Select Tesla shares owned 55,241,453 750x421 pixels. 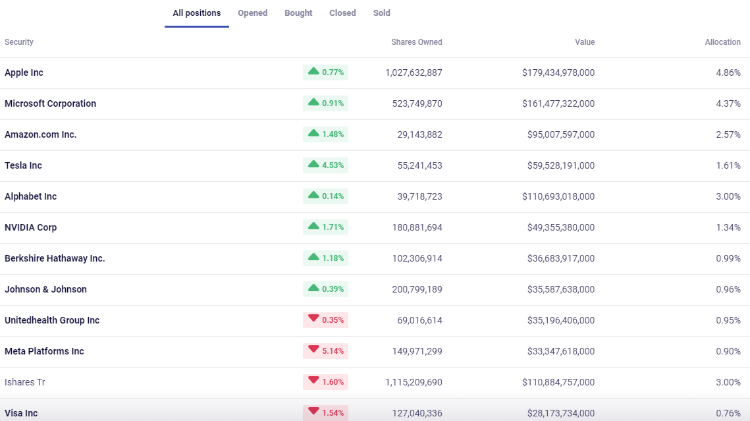419,166
